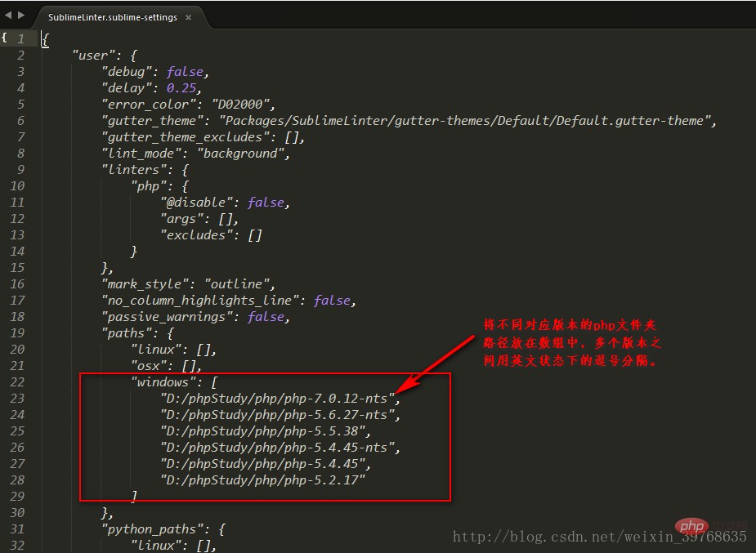Click the "debug" key on line 3
The image size is (756, 553).
point(127,72)
